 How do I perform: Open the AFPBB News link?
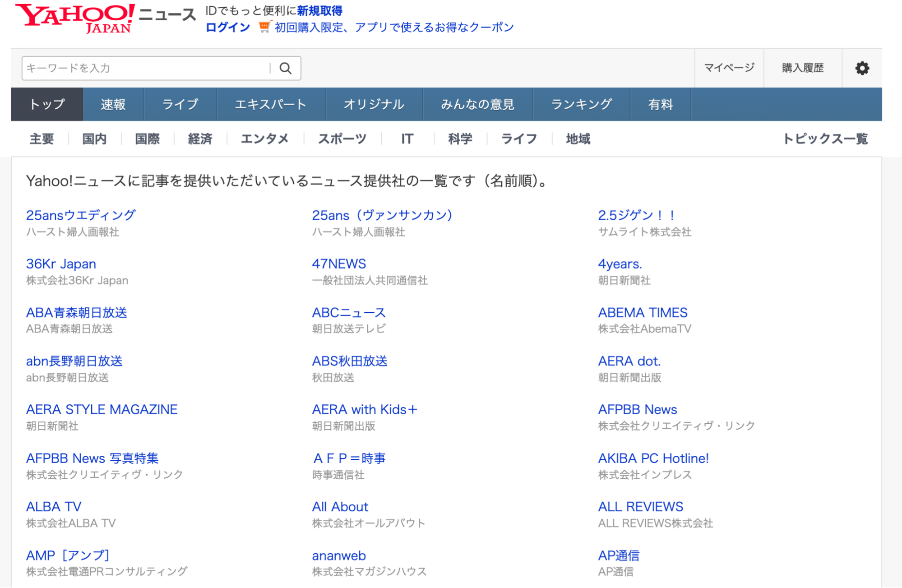tap(638, 409)
